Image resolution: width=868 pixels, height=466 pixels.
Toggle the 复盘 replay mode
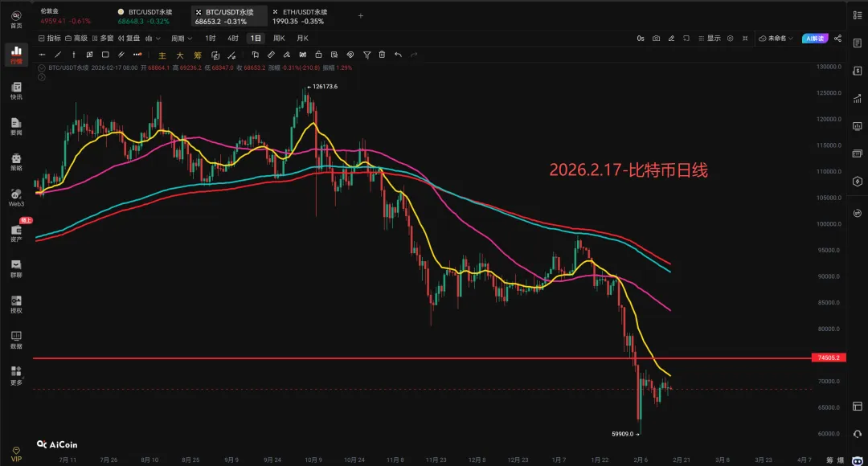click(x=129, y=39)
